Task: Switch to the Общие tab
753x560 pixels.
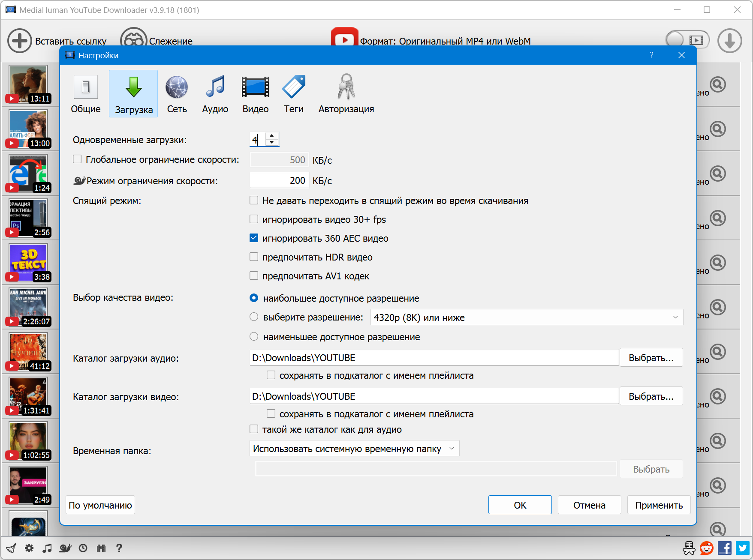Action: coord(86,94)
